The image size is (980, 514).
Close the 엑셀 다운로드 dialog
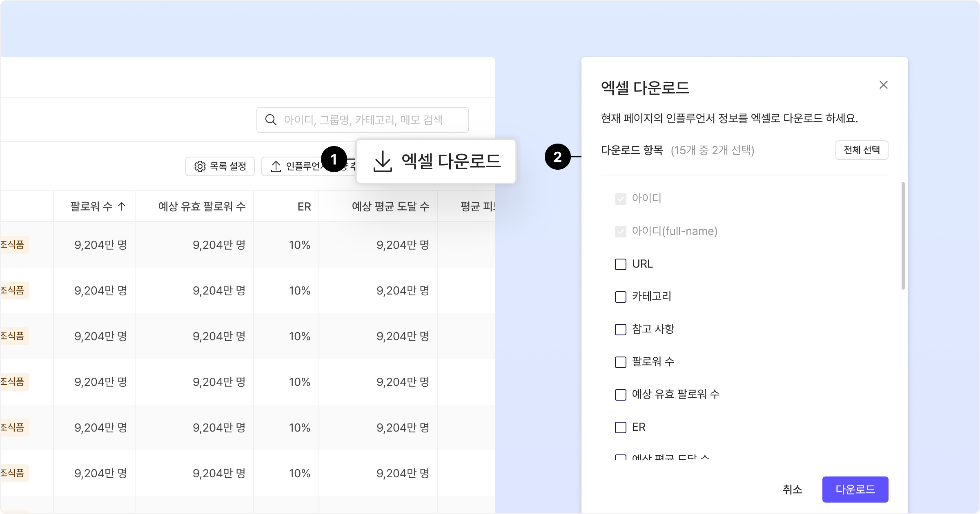[x=883, y=85]
